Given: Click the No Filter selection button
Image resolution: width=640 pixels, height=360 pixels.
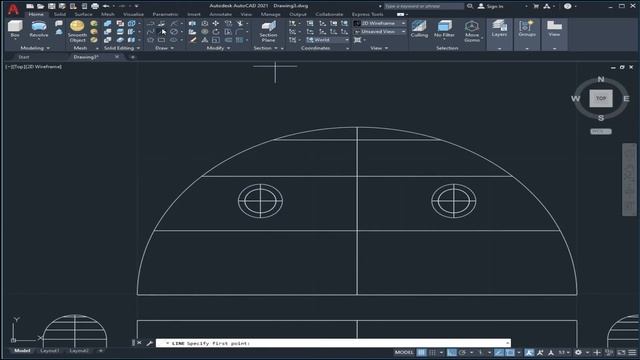Looking at the screenshot, I should (x=444, y=29).
